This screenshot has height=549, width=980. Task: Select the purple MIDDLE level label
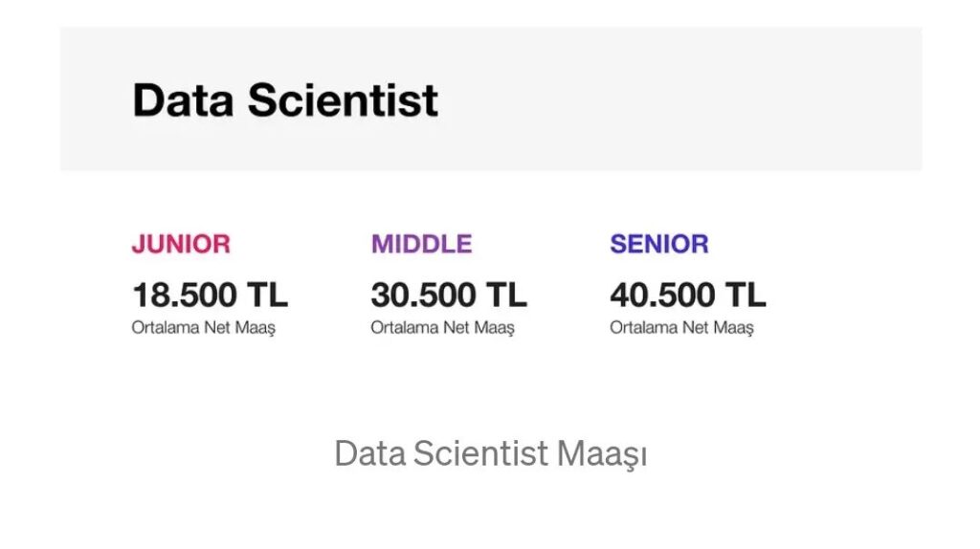[421, 244]
